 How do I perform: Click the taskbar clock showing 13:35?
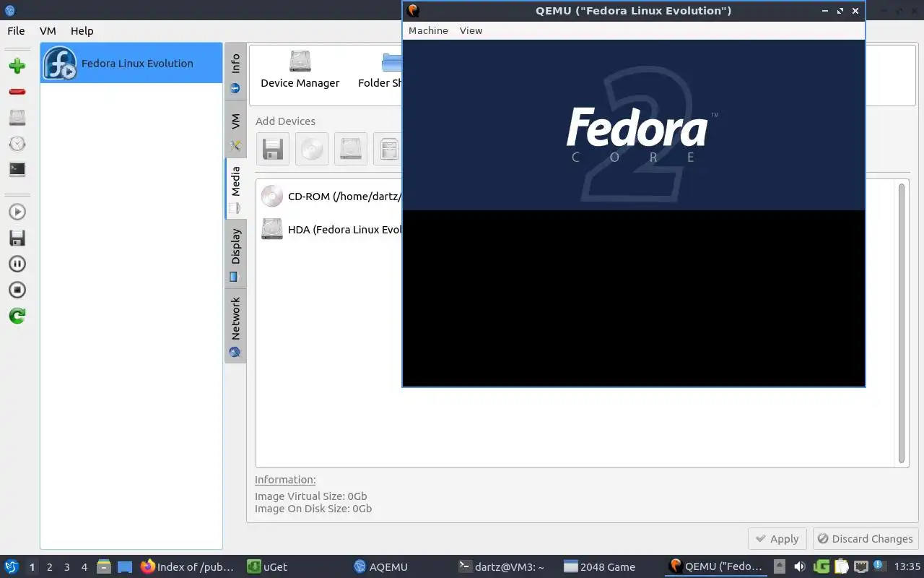click(x=907, y=567)
